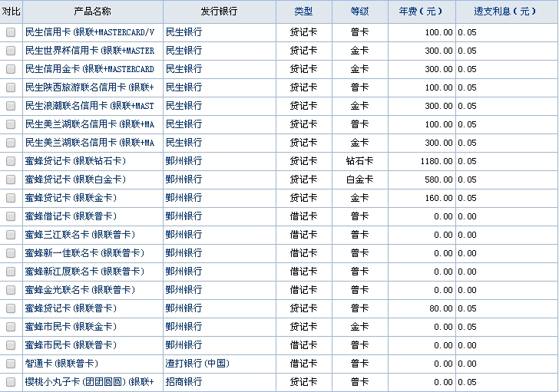Click 民生银行 in the 民生世界杯信用卡 row

click(x=184, y=51)
